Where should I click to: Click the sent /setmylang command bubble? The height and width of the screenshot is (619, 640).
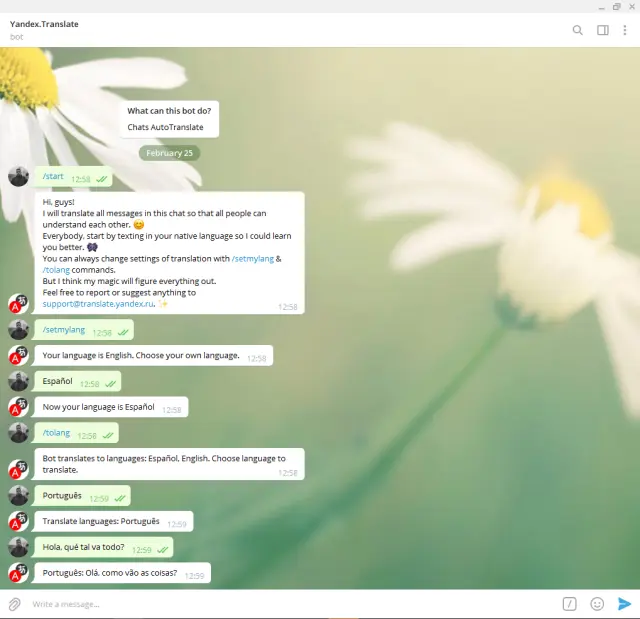[x=63, y=330]
